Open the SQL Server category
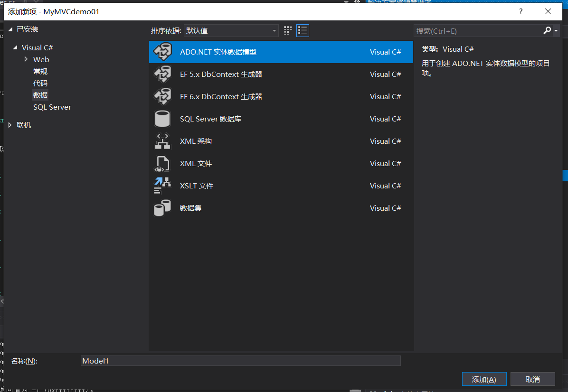 click(52, 107)
